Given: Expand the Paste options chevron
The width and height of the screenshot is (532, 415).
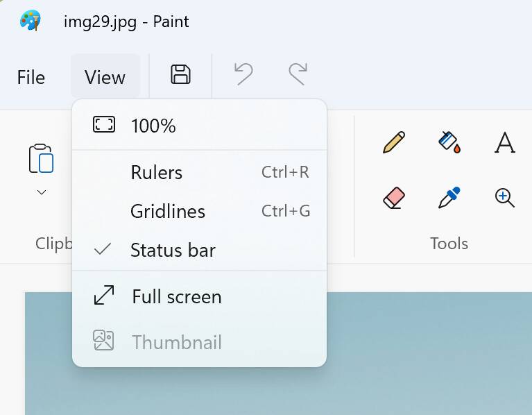Looking at the screenshot, I should coord(42,192).
